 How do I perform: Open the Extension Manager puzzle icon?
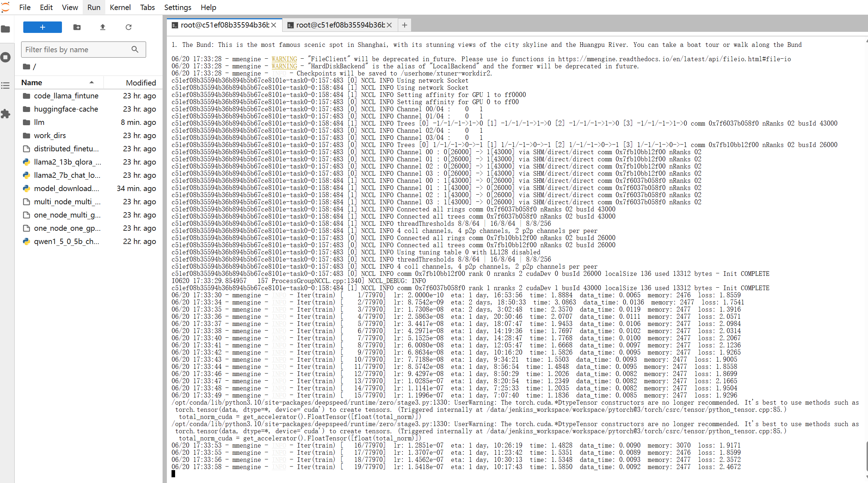[6, 114]
